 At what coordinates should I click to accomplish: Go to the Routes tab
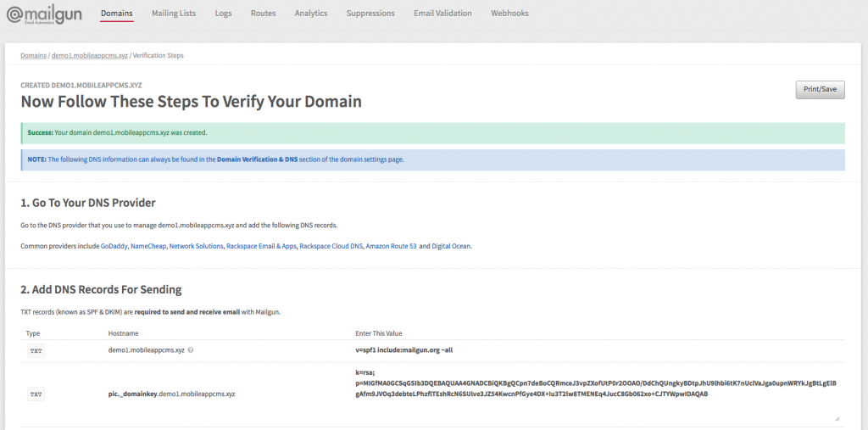tap(263, 14)
